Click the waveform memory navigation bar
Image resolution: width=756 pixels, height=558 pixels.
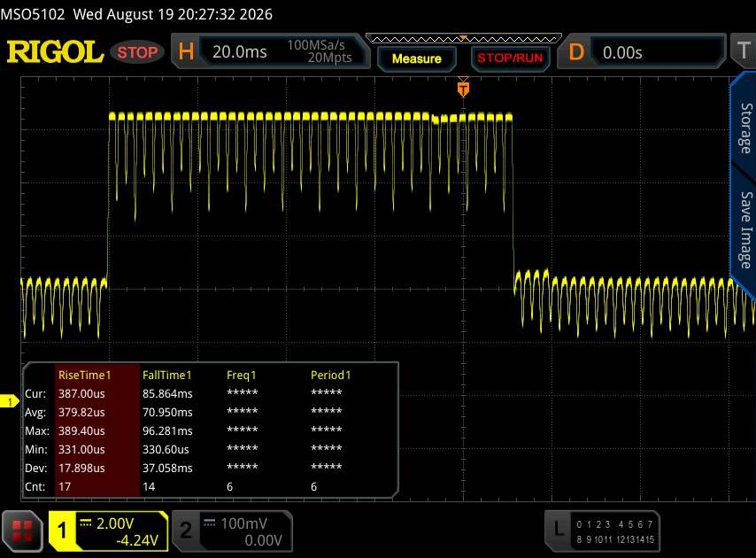(463, 39)
